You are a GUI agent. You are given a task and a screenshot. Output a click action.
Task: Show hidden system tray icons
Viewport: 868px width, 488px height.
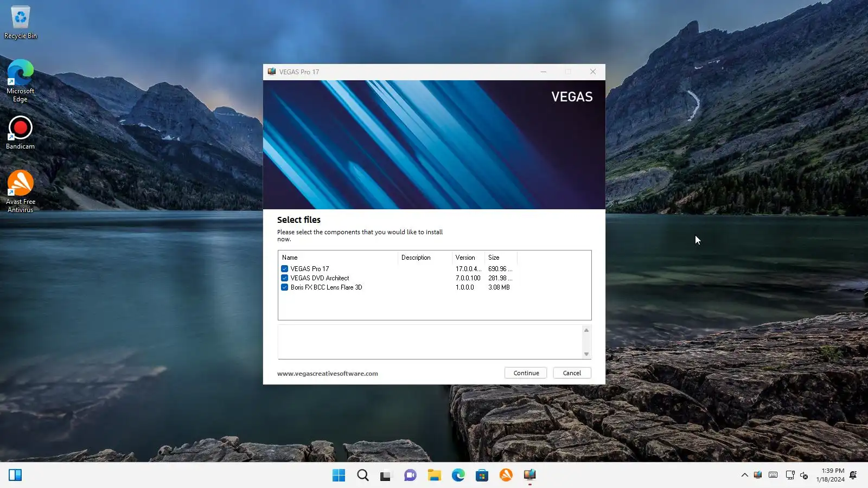(744, 476)
